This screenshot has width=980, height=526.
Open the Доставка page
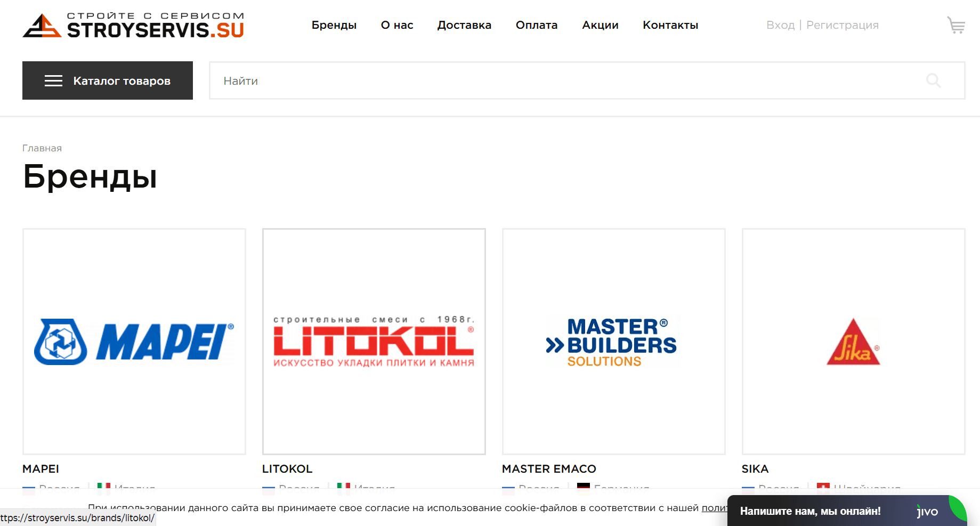click(x=464, y=25)
